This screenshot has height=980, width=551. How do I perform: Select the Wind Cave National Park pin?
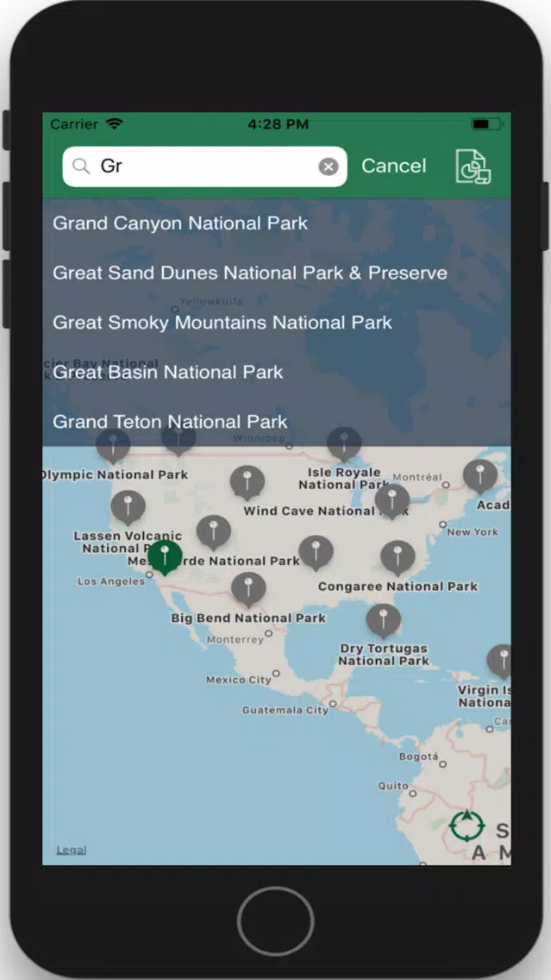tap(247, 482)
